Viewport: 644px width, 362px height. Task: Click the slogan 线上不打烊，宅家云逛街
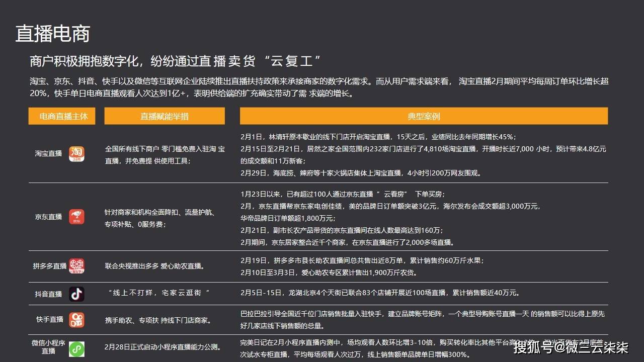coord(158,293)
